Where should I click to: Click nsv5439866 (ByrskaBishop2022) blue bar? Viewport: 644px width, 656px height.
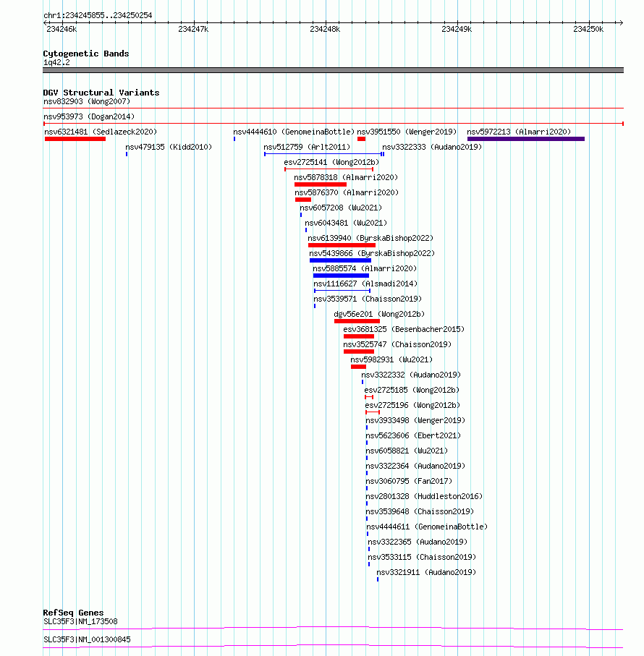340,260
